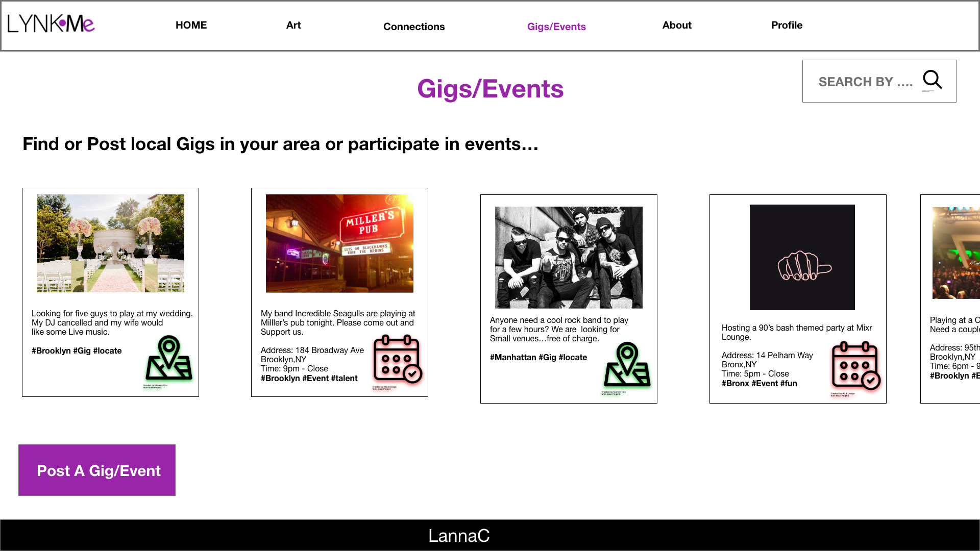Go to Profile in the nav bar
This screenshot has height=551, width=980.
(786, 25)
